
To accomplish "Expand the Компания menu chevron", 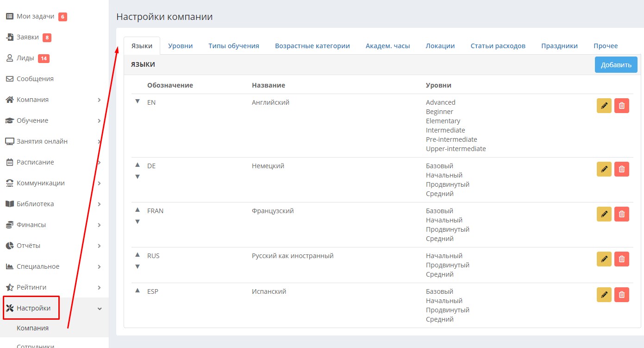I will [x=100, y=100].
